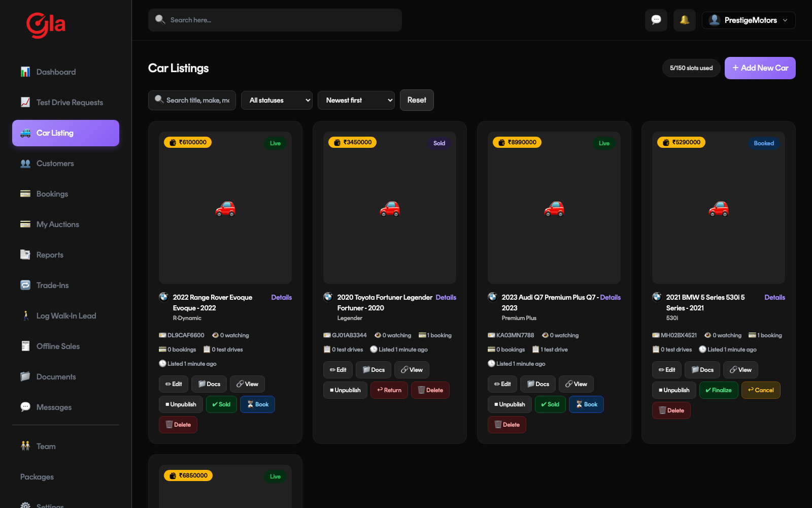Click the 5/150 slots used indicator
Screen dimensions: 812x508
click(x=691, y=68)
